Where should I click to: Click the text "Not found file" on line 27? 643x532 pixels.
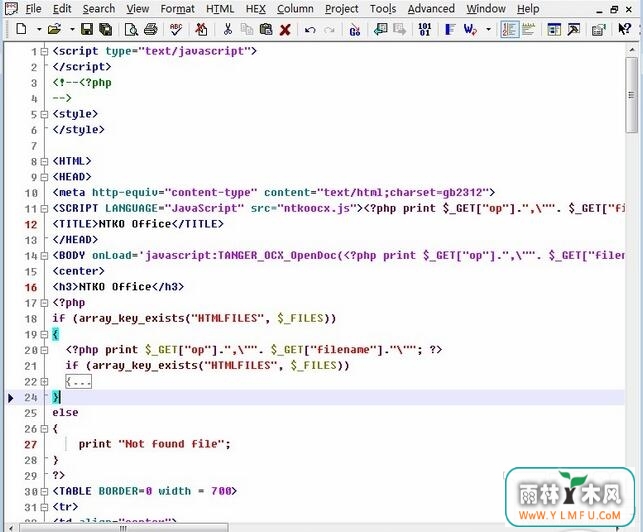pyautogui.click(x=171, y=444)
